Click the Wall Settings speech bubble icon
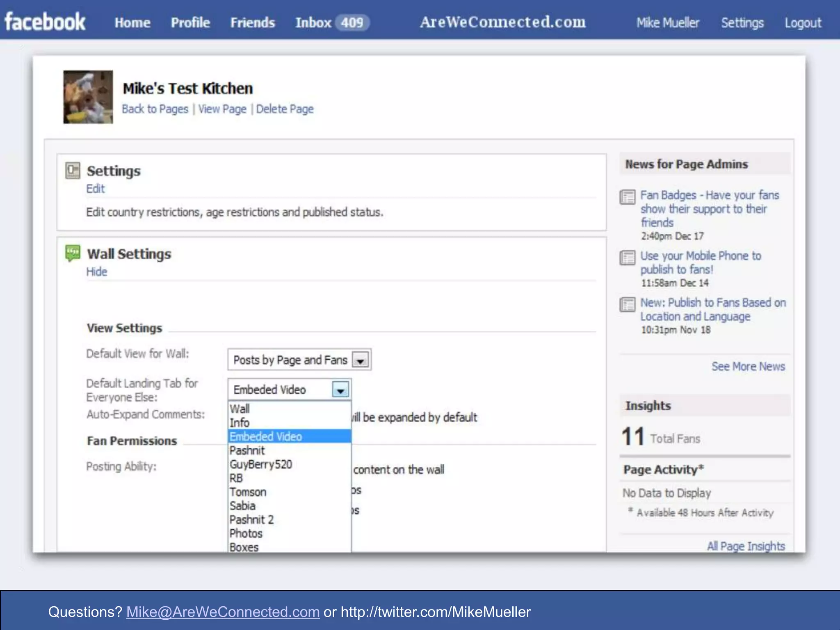840x630 pixels. [x=73, y=253]
